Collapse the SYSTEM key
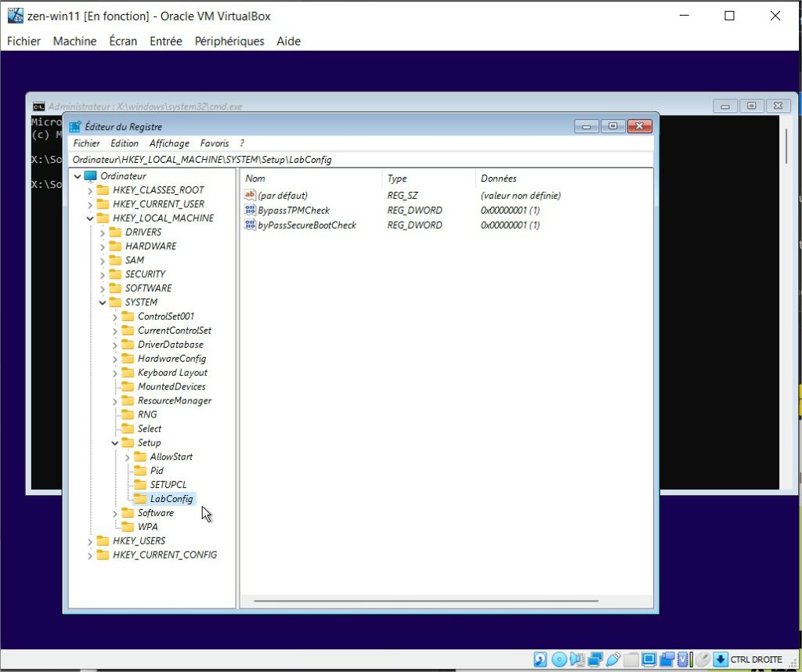This screenshot has height=672, width=802. click(x=103, y=303)
